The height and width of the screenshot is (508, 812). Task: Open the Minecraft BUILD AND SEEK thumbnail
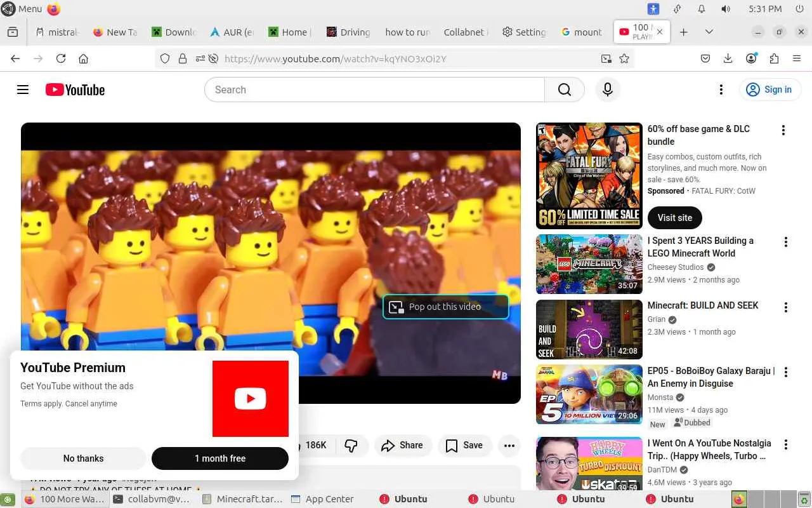coord(589,330)
